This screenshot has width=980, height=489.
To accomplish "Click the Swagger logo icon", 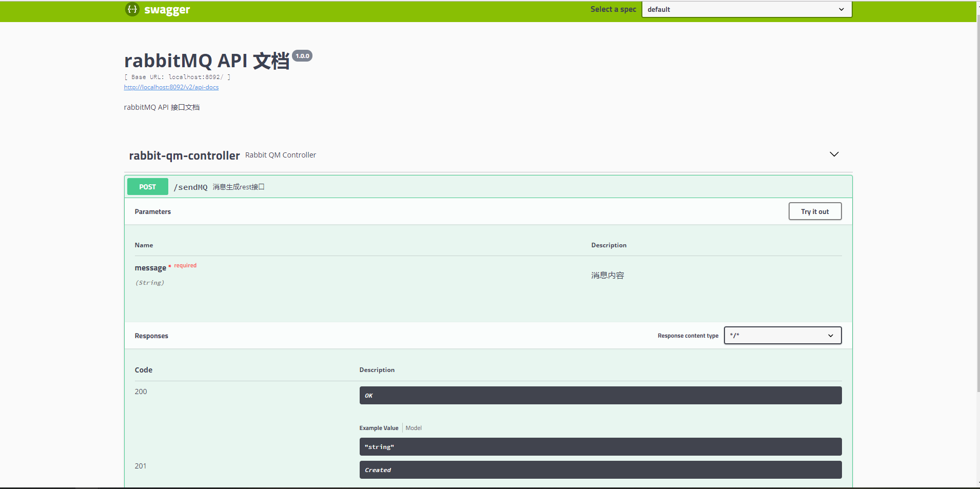I will 132,9.
